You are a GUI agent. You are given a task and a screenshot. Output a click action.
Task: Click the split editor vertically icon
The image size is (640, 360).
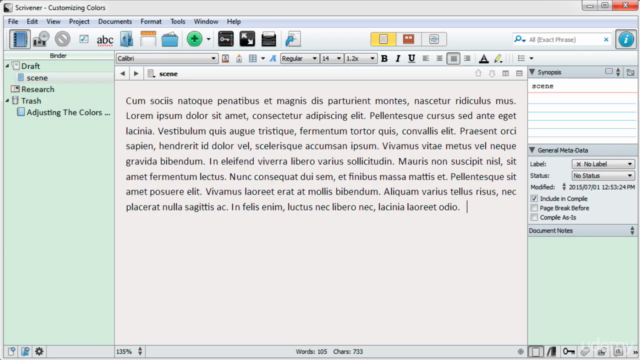pos(505,73)
